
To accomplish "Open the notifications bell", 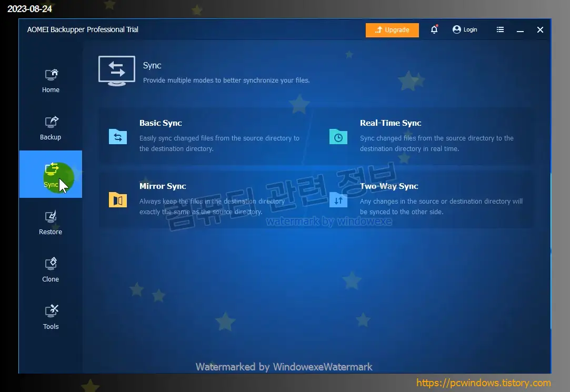I will point(434,29).
